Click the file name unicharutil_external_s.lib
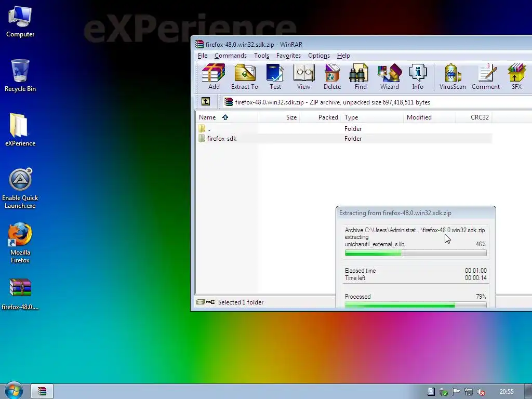Screen dimensions: 532x399 (x=374, y=244)
